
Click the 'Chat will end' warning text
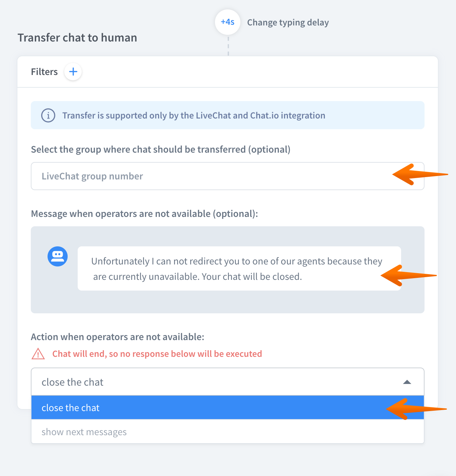pos(157,354)
